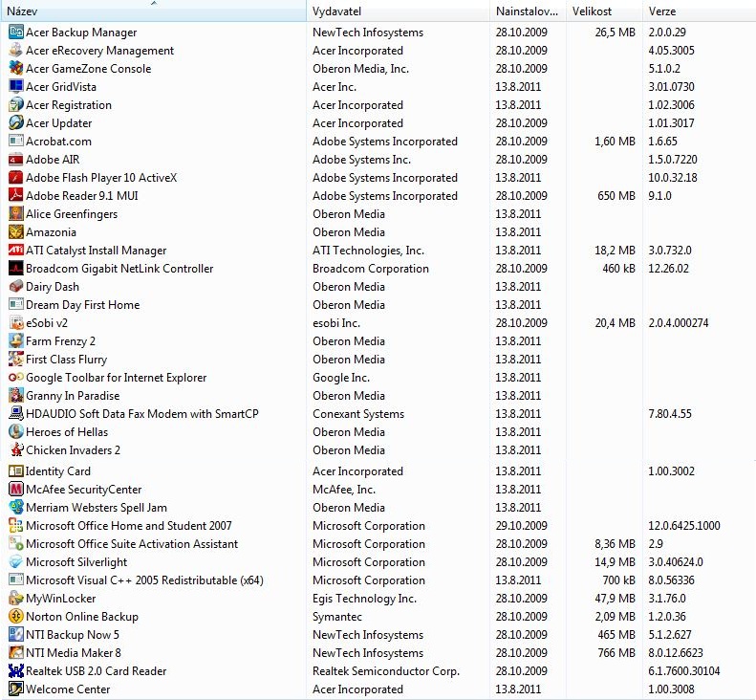Image resolution: width=756 pixels, height=700 pixels.
Task: Select the Merriam Websters Spell Jam entry
Action: (x=96, y=508)
